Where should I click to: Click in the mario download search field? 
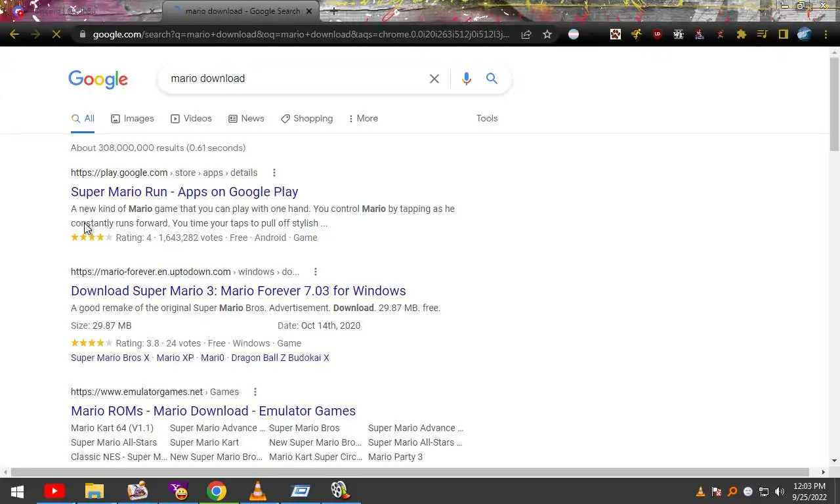tap(295, 79)
